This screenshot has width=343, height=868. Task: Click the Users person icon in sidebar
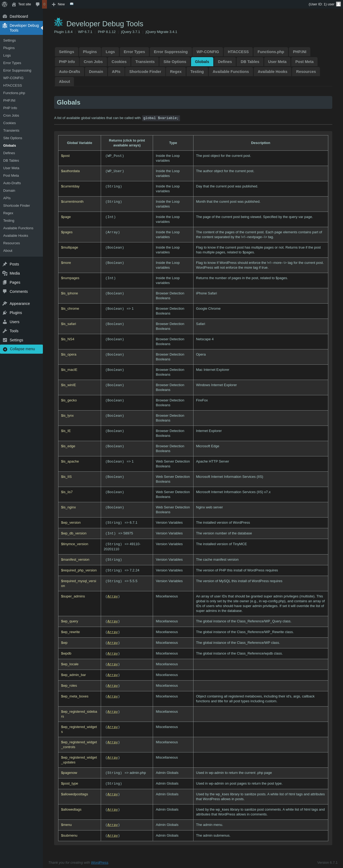(x=5, y=322)
